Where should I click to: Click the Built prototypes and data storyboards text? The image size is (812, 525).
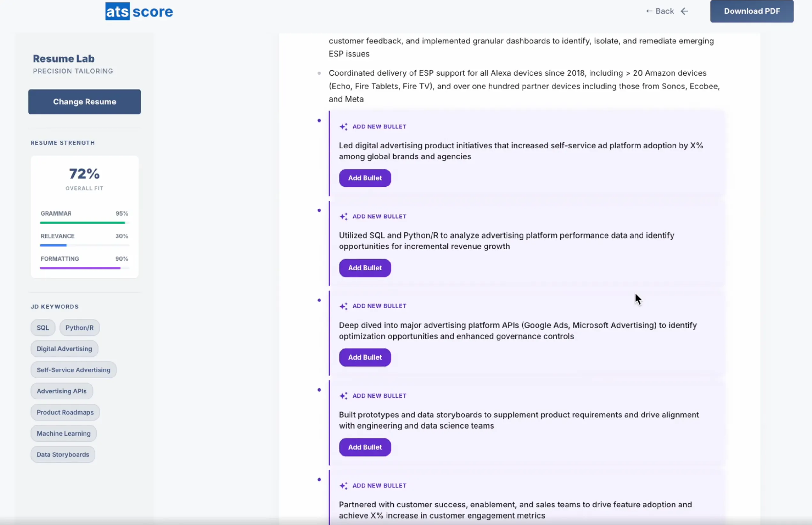click(x=519, y=420)
